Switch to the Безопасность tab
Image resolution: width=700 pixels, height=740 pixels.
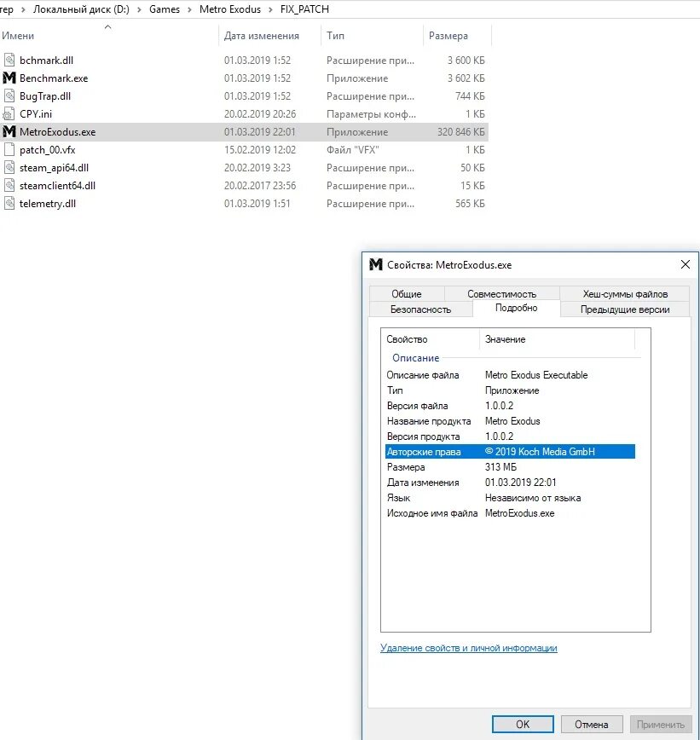pyautogui.click(x=420, y=309)
